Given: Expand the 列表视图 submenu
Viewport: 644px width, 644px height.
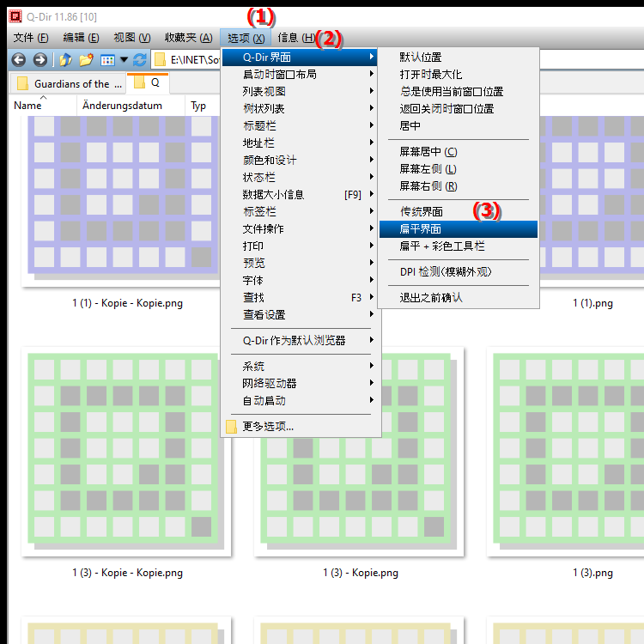Looking at the screenshot, I should coord(301,92).
